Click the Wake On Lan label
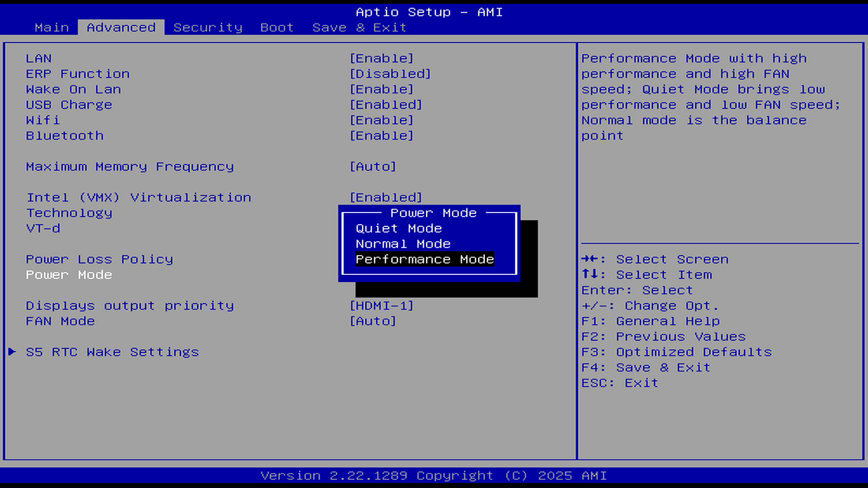This screenshot has width=868, height=488. 73,89
